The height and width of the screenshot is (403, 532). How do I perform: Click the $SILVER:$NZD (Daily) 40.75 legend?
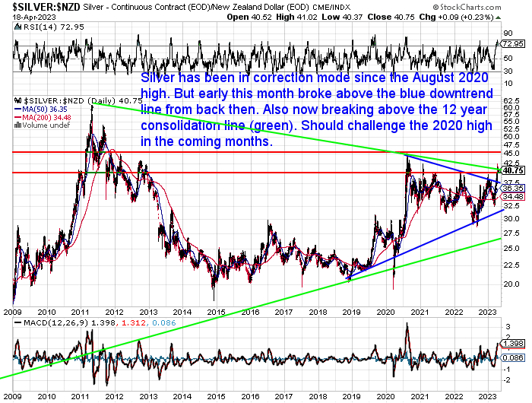[x=83, y=101]
